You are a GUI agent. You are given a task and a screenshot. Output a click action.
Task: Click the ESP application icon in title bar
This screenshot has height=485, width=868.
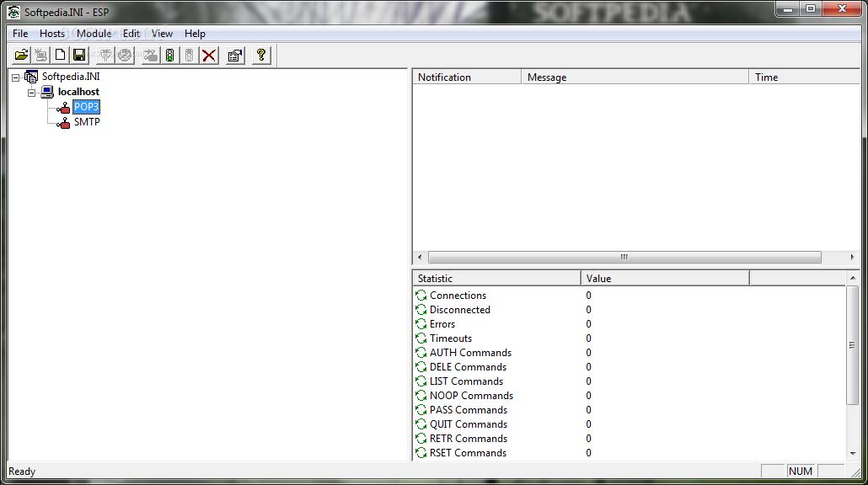pos(13,12)
